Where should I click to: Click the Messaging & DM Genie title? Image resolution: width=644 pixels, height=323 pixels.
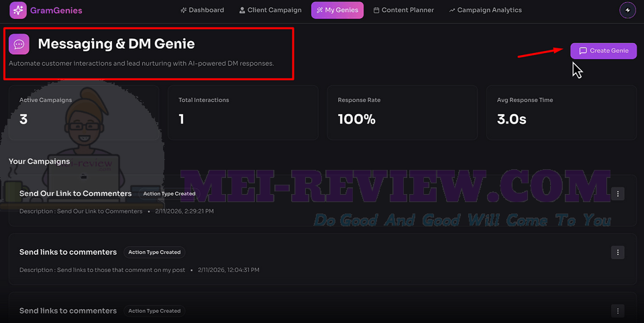point(116,44)
